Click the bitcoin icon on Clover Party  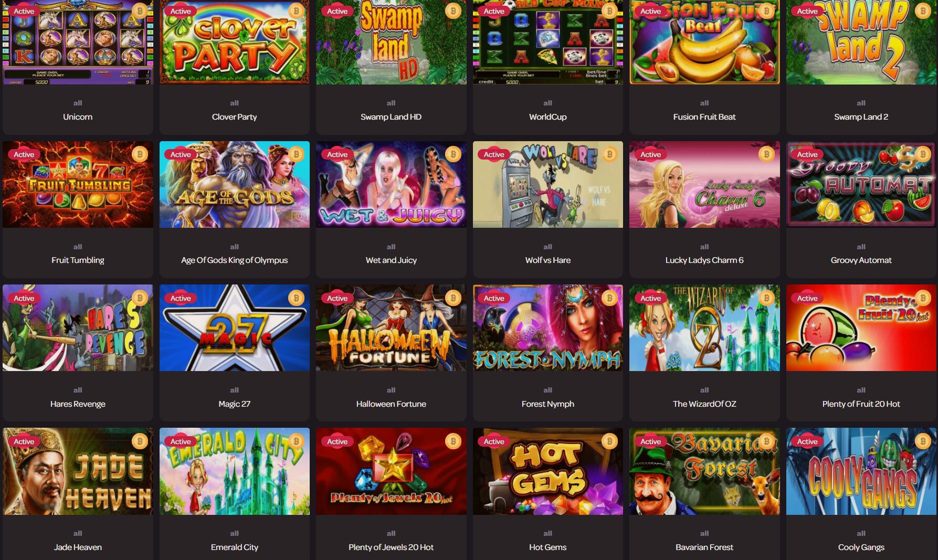[x=296, y=11]
